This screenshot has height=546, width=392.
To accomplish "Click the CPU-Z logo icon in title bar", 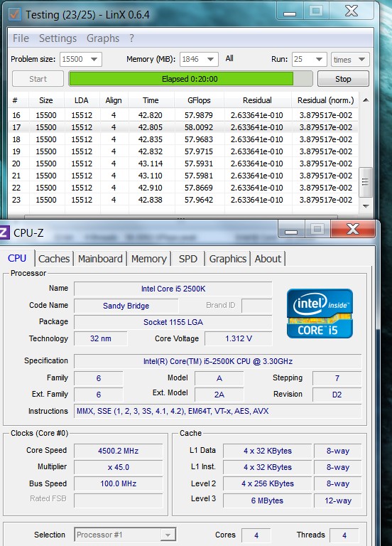I will click(4, 232).
